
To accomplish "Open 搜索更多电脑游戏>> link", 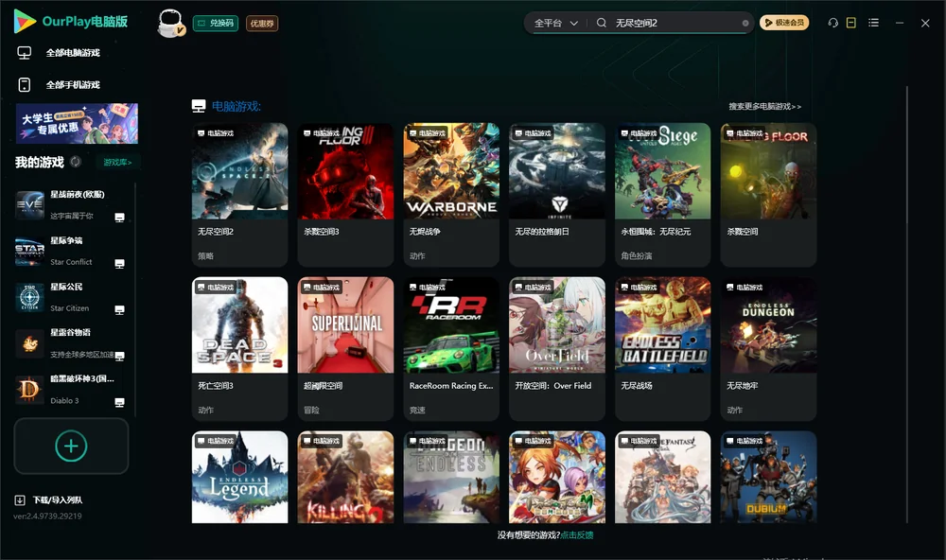I will click(764, 106).
